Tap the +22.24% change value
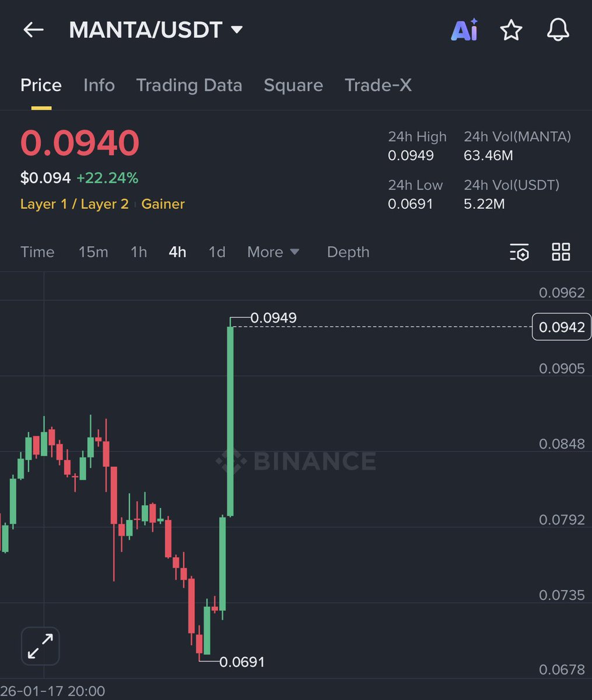 click(x=107, y=178)
